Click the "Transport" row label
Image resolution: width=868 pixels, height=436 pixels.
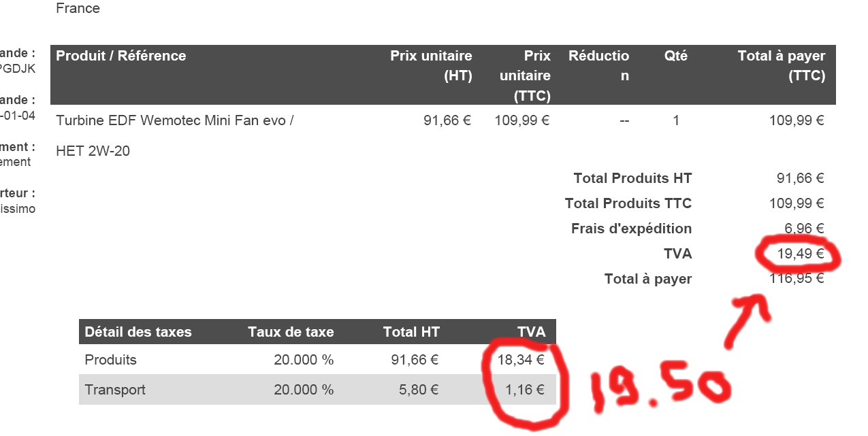coord(115,390)
